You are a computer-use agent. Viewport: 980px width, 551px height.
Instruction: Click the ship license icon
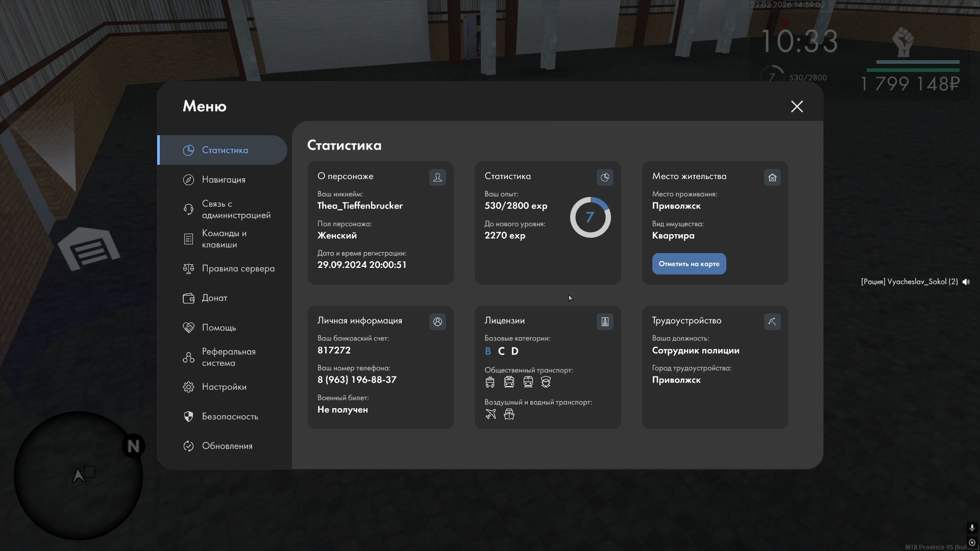pos(509,414)
